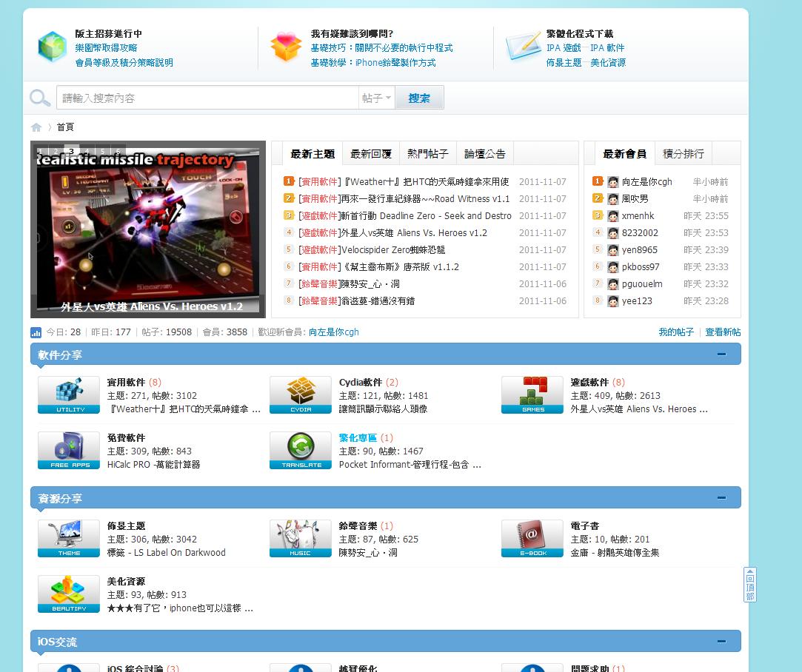Click avatar of member 向左是你cgh
Screen dimensions: 802x672
[x=612, y=182]
